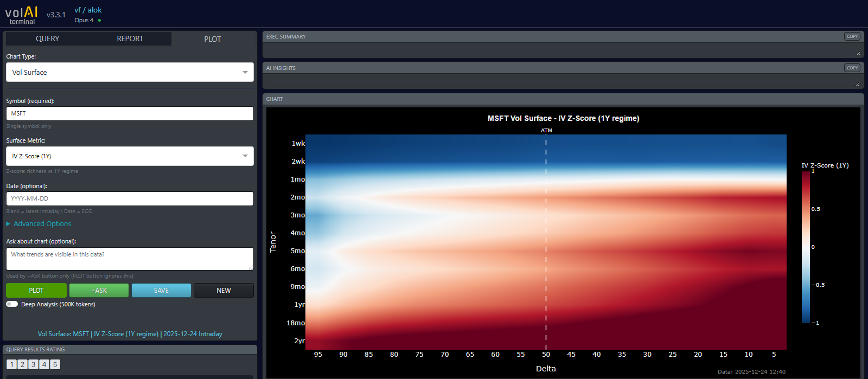Click the 95 delta axis label
This screenshot has height=379, width=868.
click(x=318, y=354)
